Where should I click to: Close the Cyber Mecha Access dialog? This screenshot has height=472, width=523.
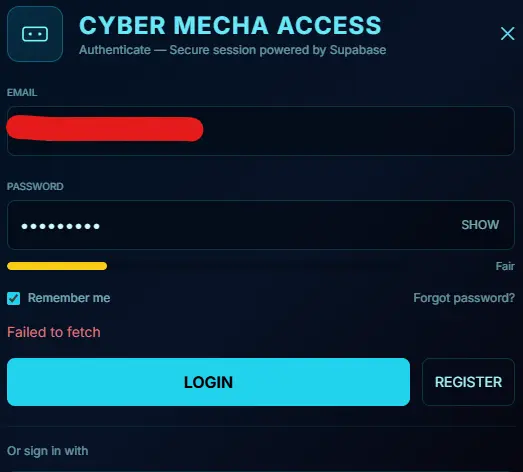point(507,34)
